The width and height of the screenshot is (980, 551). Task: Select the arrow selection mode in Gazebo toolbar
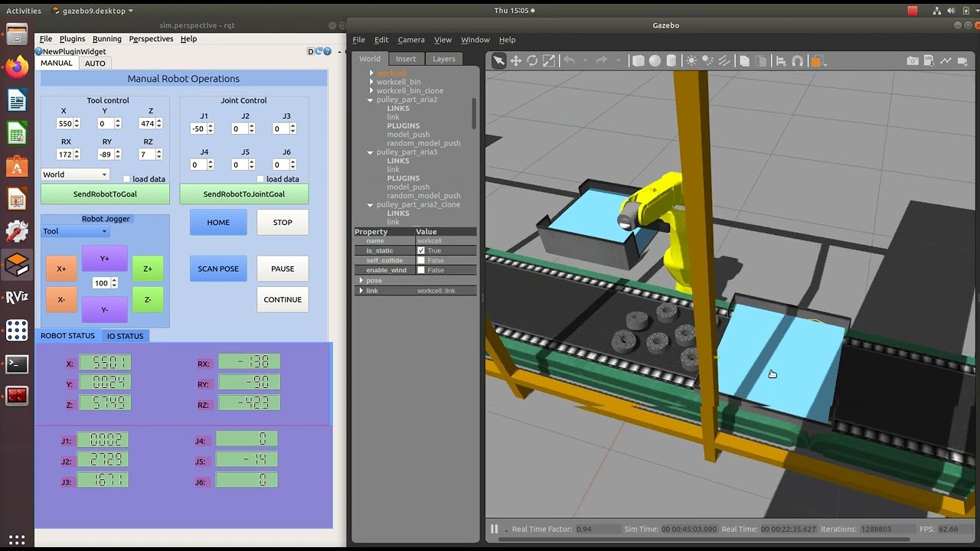coord(498,61)
